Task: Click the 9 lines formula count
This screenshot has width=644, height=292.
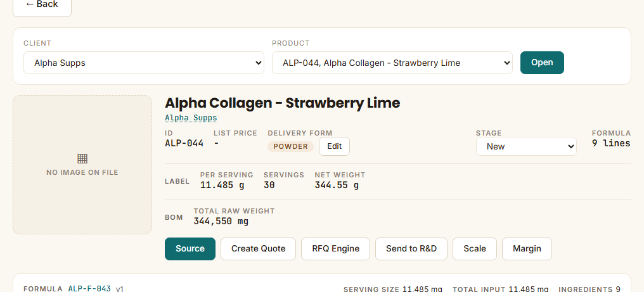Action: (611, 143)
